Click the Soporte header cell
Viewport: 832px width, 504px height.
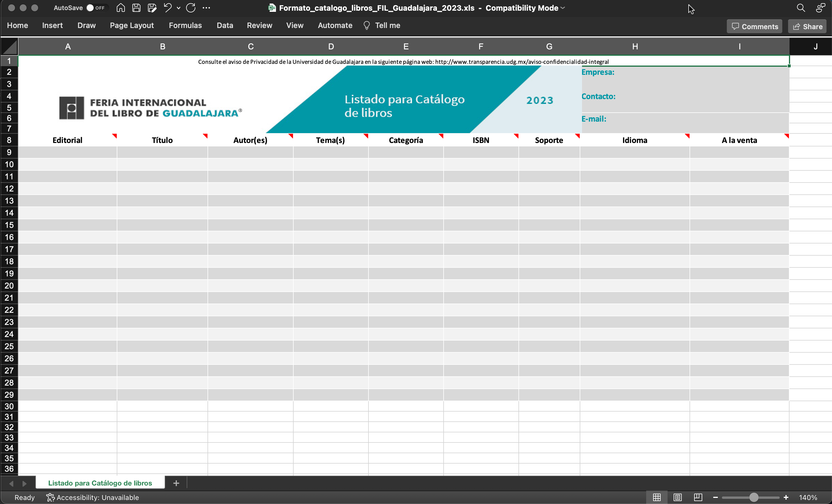click(x=549, y=140)
